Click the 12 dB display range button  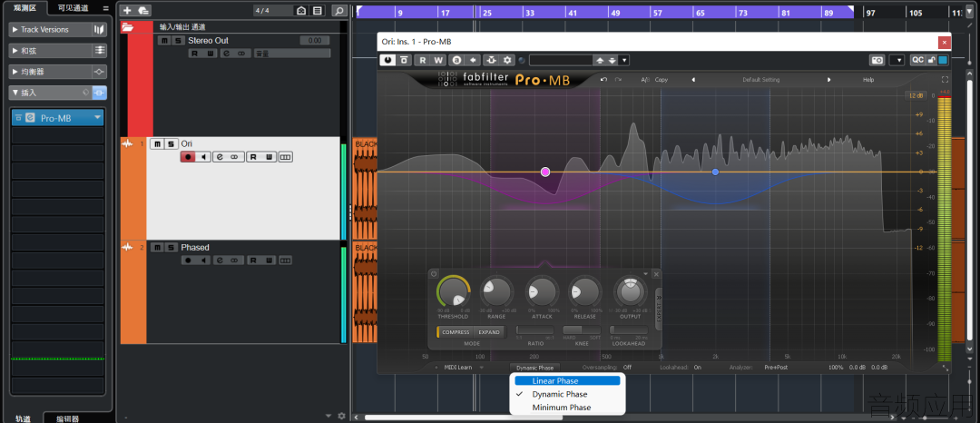pyautogui.click(x=916, y=95)
